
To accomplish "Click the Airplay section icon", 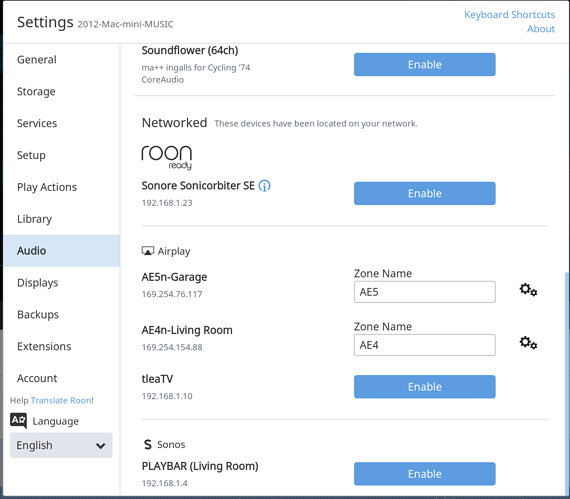I will pos(148,251).
